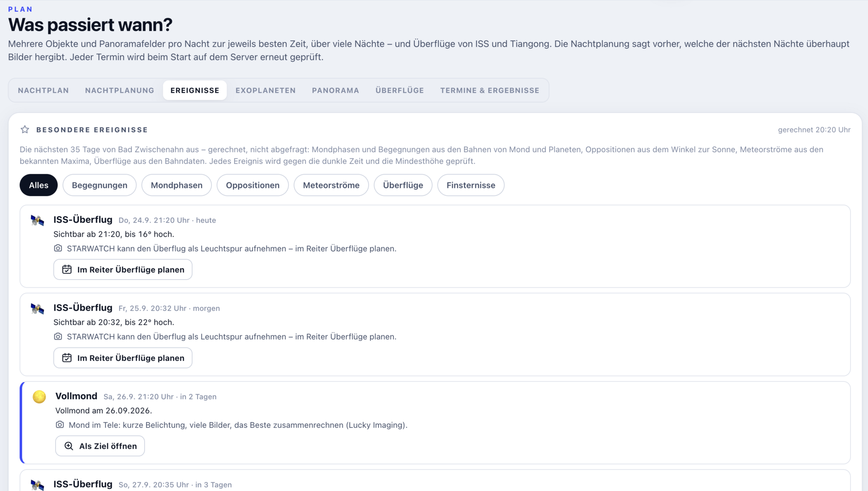Viewport: 868px width, 491px height.
Task: Plan tomorrow's 20:32 ISS flyover in Überflüge
Action: pos(123,358)
